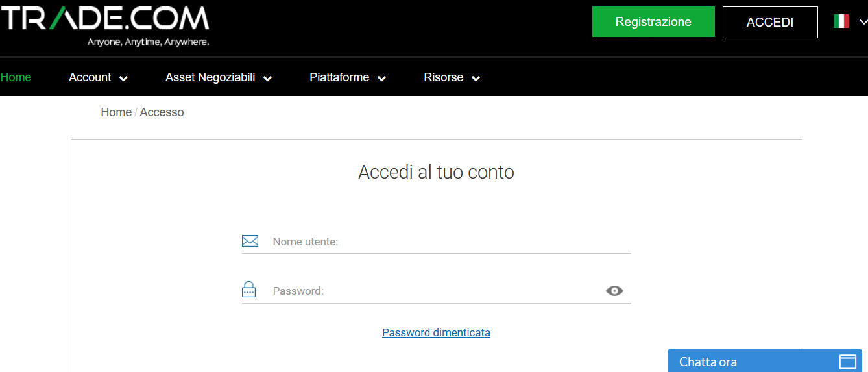
Task: Expand the Piattaforme chevron
Action: 381,79
